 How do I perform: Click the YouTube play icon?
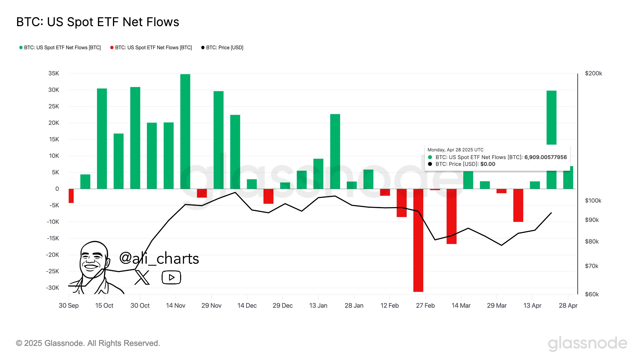click(x=171, y=277)
